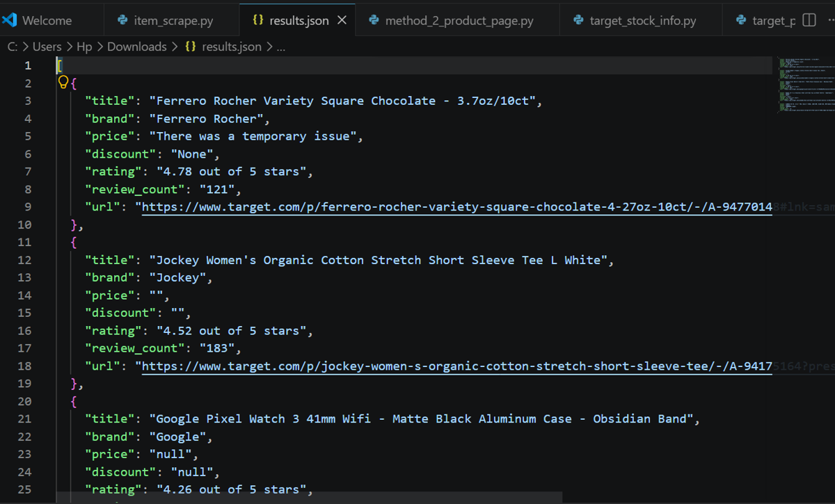Click the Python icon of method_2_product_page.py tab
The width and height of the screenshot is (835, 504).
tap(374, 20)
